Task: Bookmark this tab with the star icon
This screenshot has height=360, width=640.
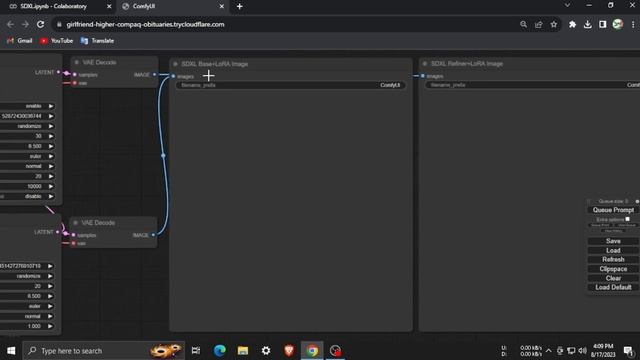Action: tap(553, 24)
